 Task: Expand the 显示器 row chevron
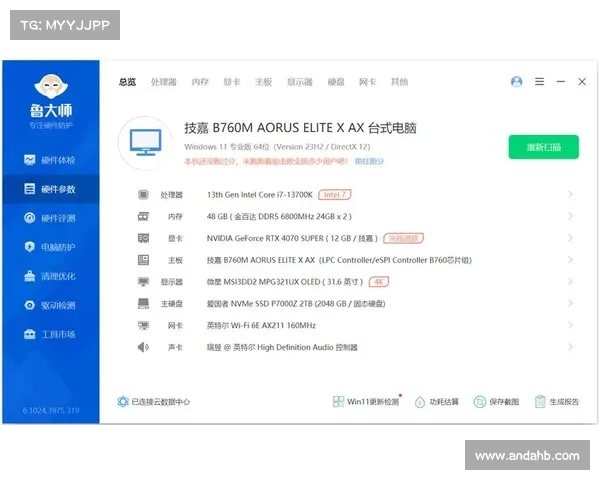pos(570,282)
